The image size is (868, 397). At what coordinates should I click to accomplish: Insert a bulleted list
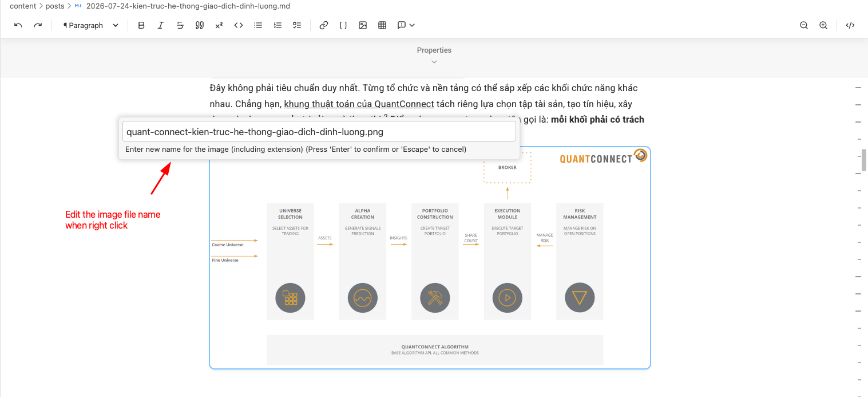[x=258, y=25]
